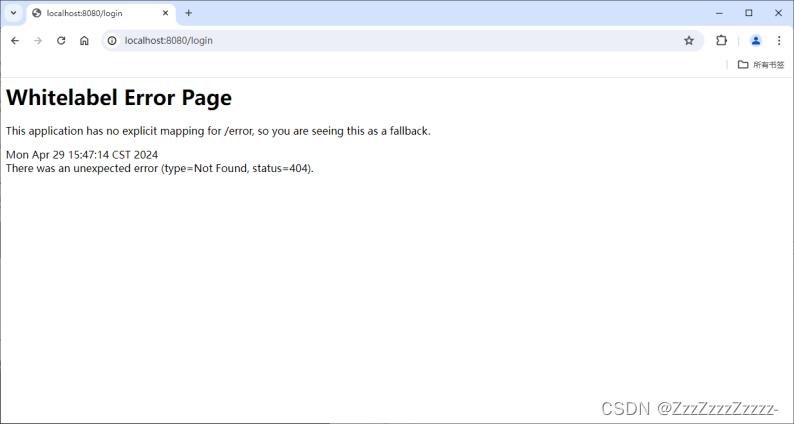Click the 'Mon Apr 29 15:47:14 CST 2024' timestamp
Image resolution: width=794 pixels, height=425 pixels.
click(82, 155)
